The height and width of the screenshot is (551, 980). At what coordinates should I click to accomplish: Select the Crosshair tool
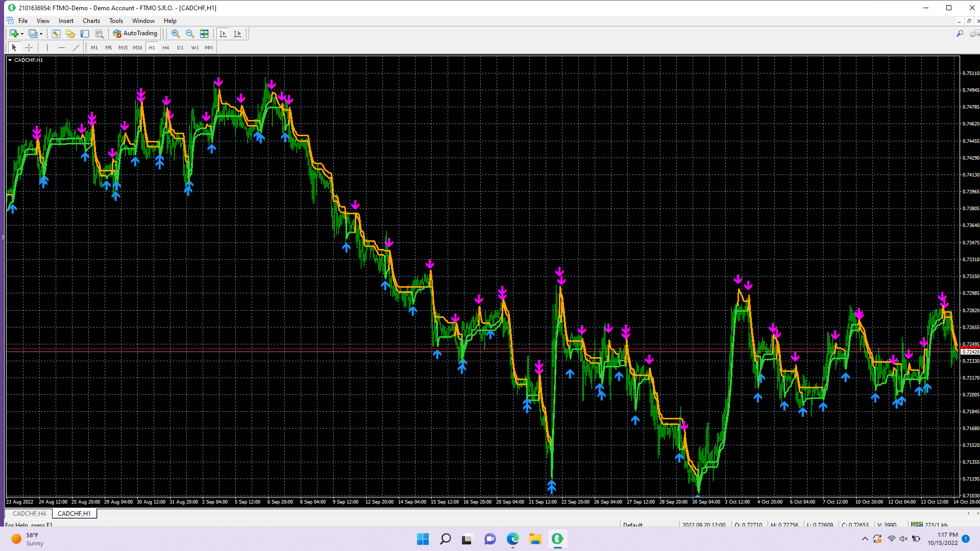[x=29, y=47]
